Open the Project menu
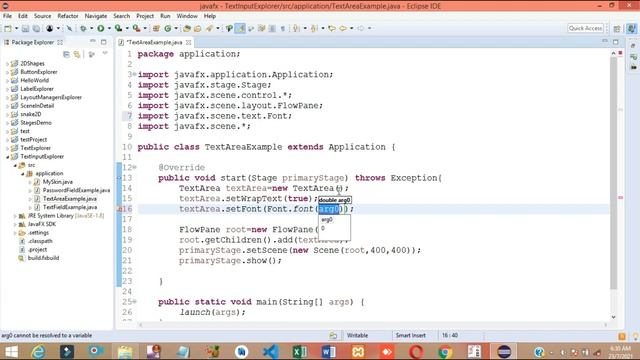 145,16
